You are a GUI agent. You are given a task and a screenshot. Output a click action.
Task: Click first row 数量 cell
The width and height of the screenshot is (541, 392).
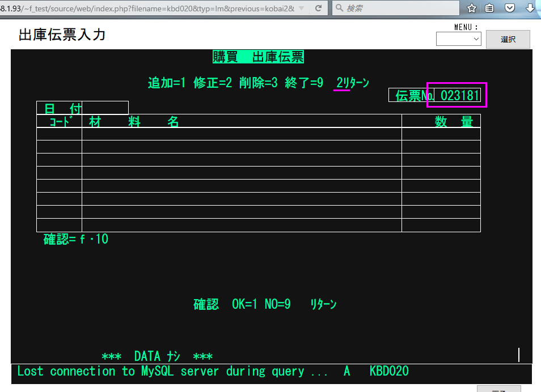[441, 134]
